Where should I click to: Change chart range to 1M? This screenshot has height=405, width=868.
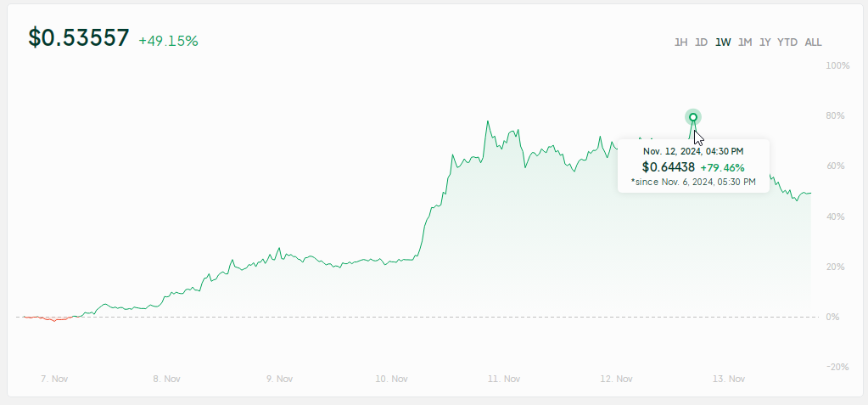pos(745,42)
